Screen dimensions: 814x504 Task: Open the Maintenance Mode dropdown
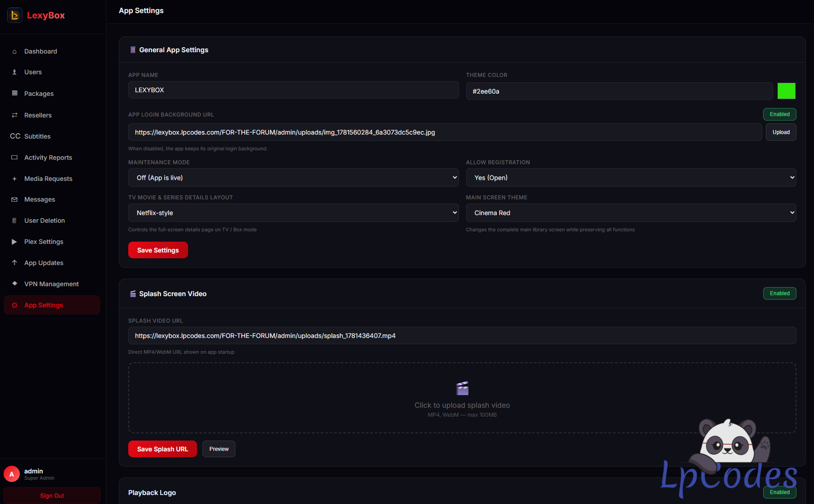293,178
